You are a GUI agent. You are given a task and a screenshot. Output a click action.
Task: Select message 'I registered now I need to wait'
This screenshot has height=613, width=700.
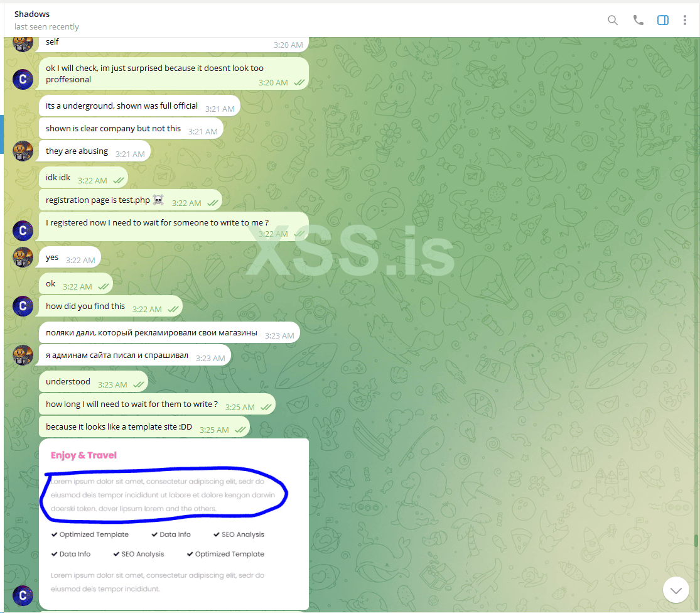(174, 227)
